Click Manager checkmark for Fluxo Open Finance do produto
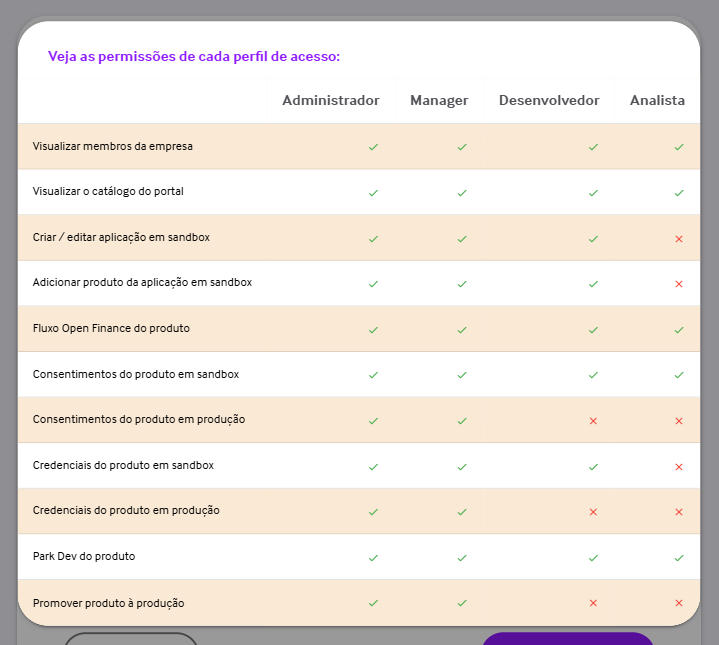The image size is (719, 645). pyautogui.click(x=462, y=330)
